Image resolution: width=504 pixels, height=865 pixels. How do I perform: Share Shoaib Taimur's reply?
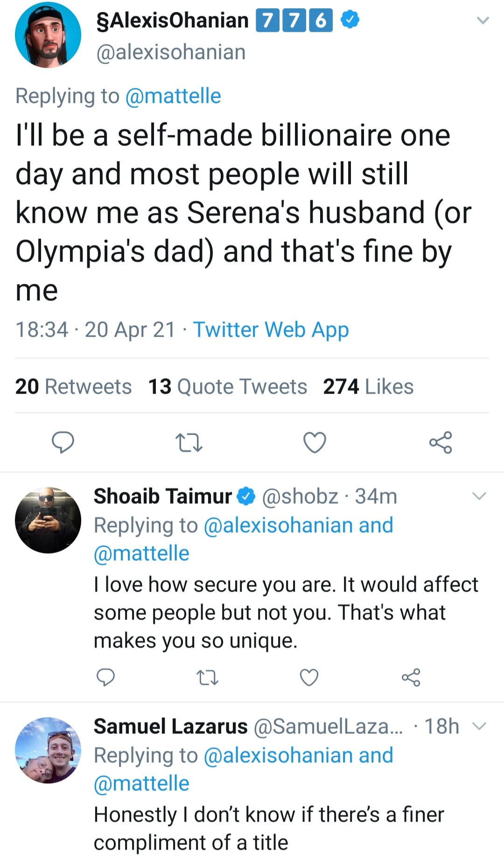(411, 677)
